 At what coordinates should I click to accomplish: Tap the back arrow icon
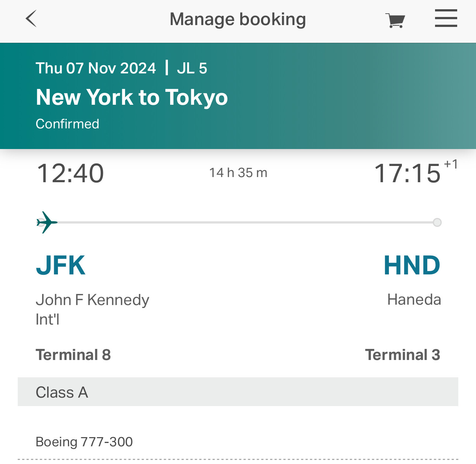pos(31,19)
